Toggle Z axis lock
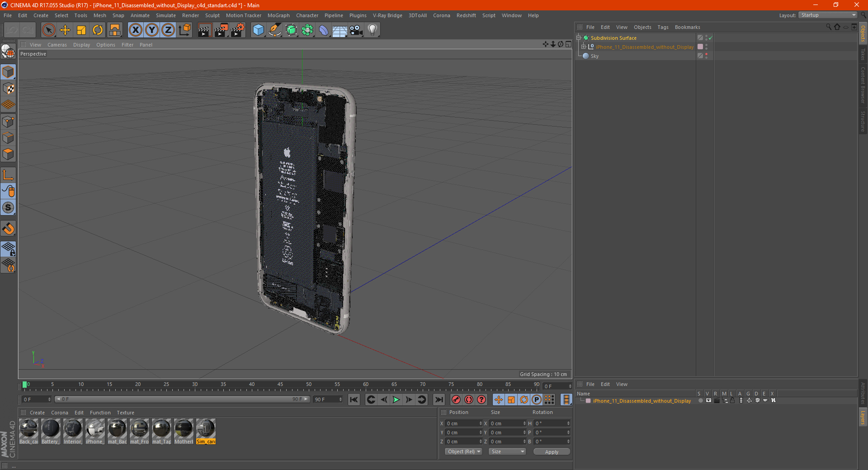This screenshot has height=470, width=868. (168, 30)
